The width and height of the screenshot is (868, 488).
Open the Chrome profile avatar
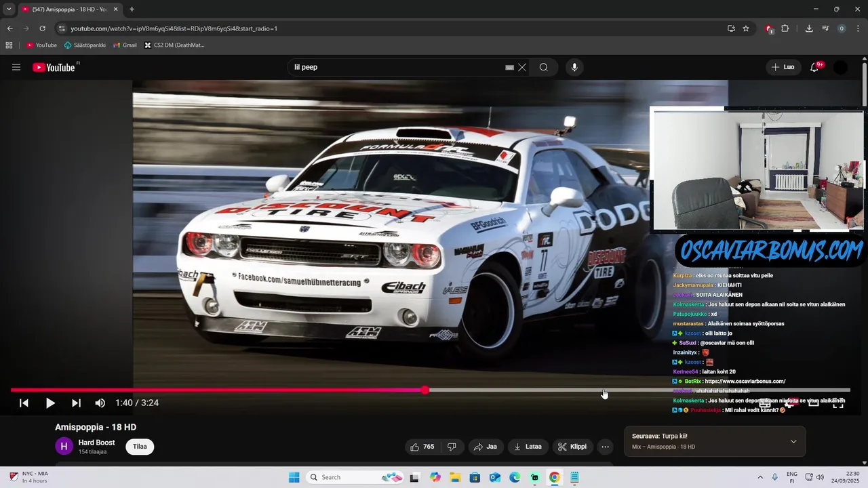coord(842,28)
